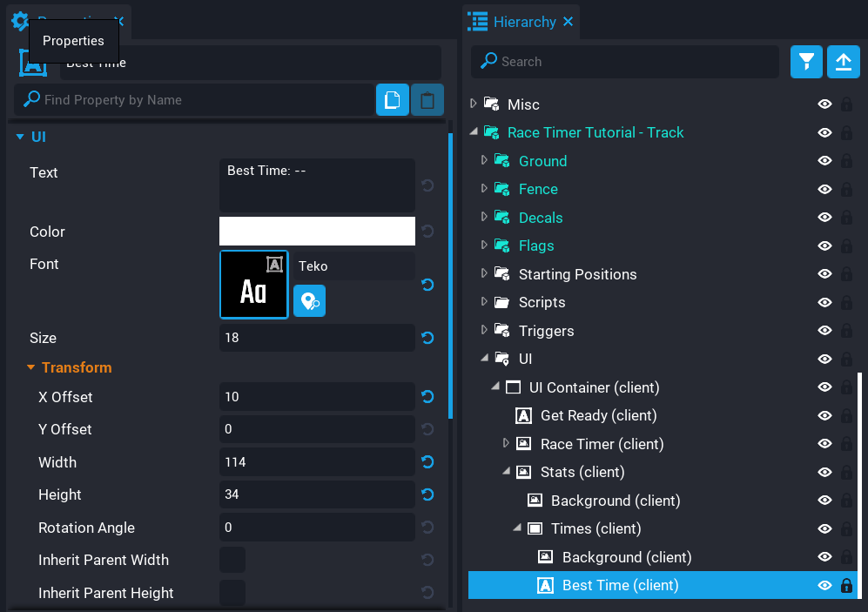Open the Hierarchy filter icon
This screenshot has height=612, width=868.
pyautogui.click(x=806, y=62)
